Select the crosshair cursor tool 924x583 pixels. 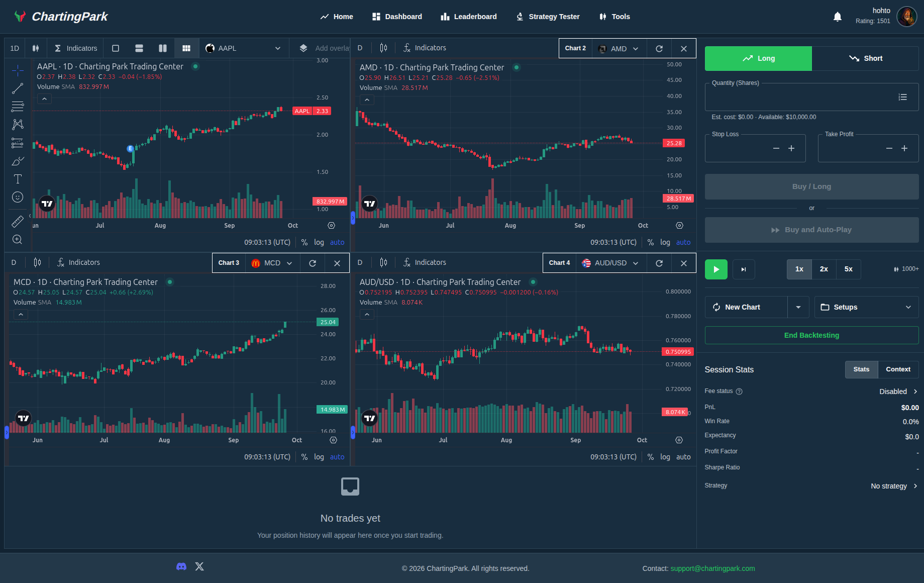point(18,70)
